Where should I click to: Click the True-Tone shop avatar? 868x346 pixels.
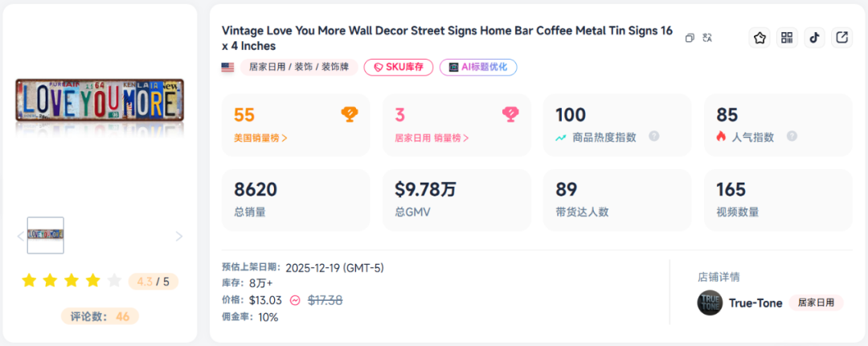point(710,303)
